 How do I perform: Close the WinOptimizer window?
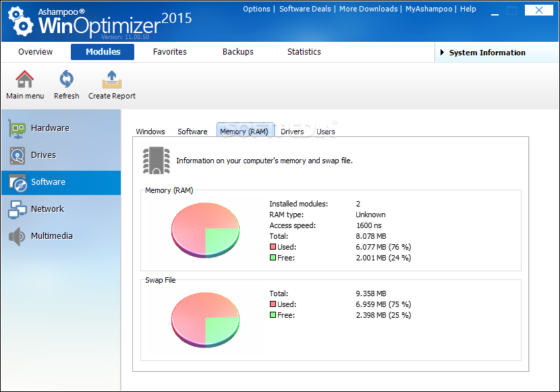click(x=539, y=10)
